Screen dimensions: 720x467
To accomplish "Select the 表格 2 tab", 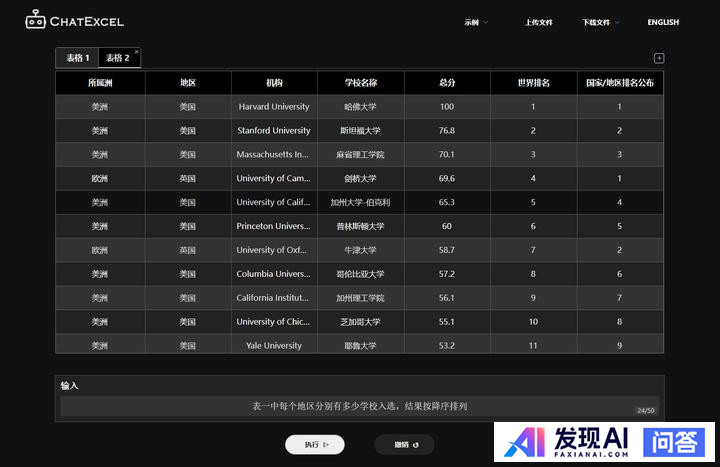I will pos(118,58).
